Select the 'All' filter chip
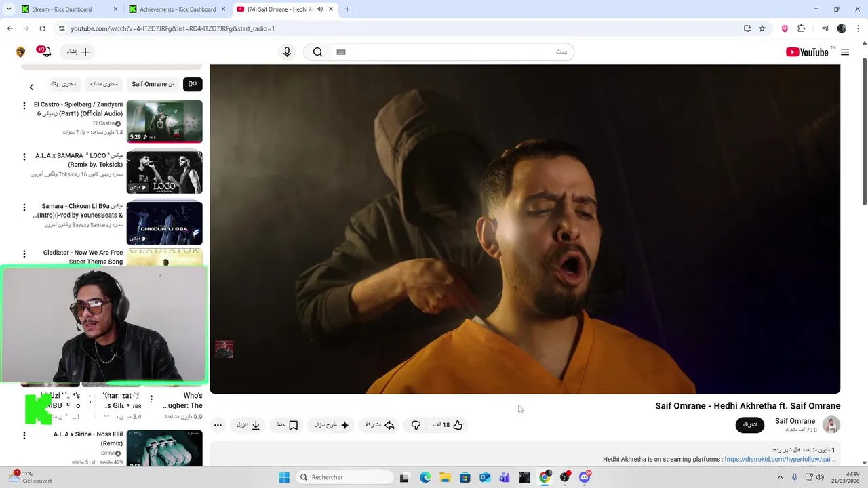Screen dimensions: 868x488 193,84
